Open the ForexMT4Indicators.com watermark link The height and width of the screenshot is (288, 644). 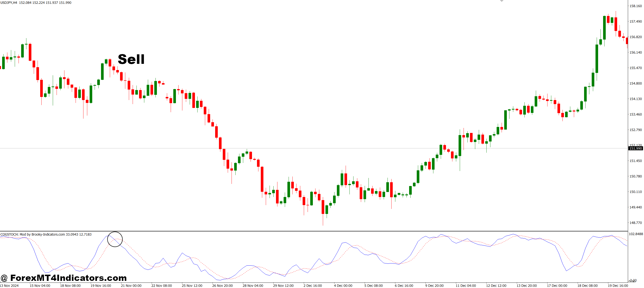(x=64, y=278)
